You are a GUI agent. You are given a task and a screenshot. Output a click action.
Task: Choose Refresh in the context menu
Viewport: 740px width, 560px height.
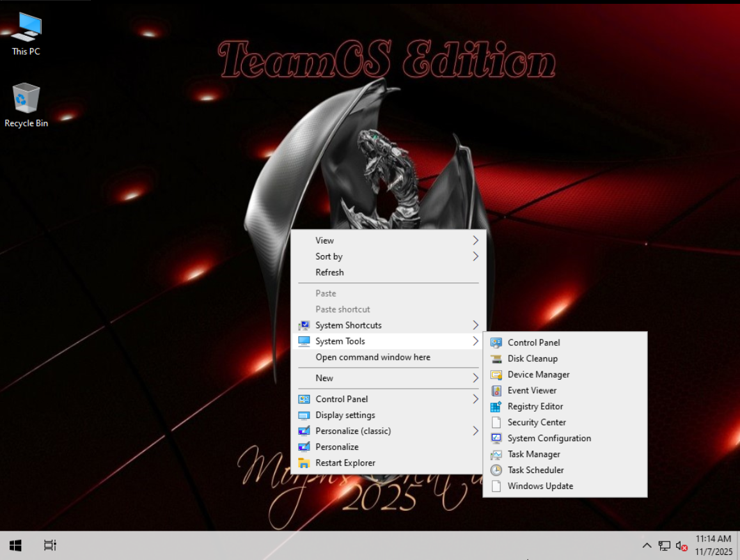point(329,272)
